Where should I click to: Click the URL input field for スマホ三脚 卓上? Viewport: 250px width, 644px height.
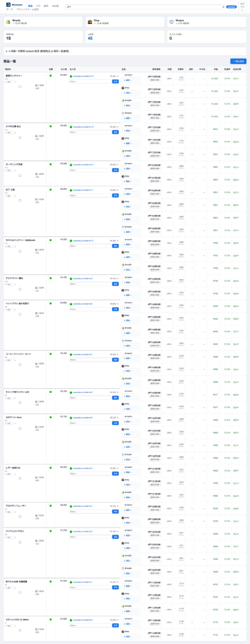[x=91, y=132]
